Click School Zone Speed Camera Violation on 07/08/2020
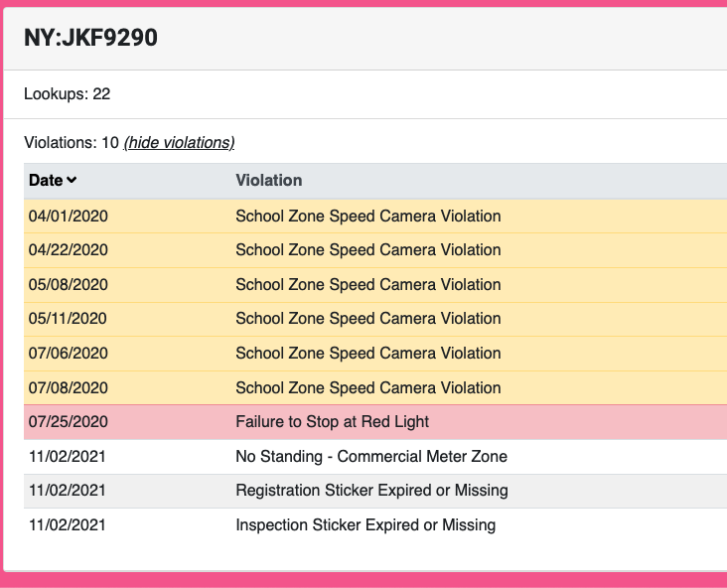The height and width of the screenshot is (588, 727). [368, 387]
